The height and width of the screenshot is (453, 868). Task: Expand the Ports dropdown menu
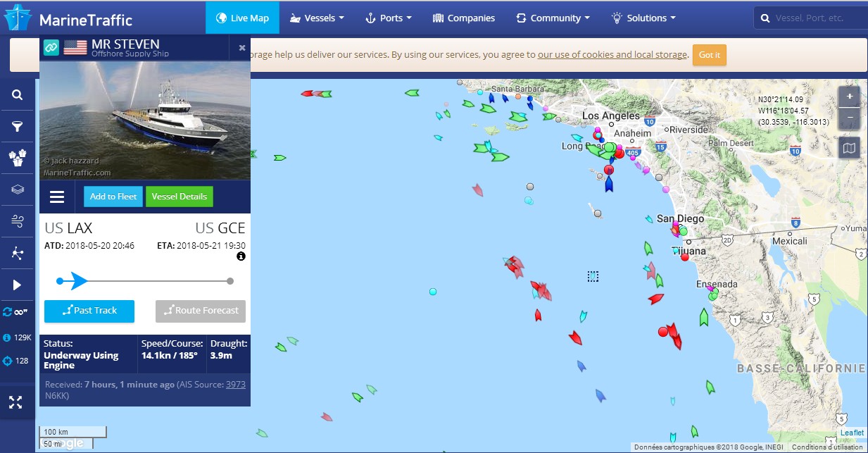[x=388, y=18]
